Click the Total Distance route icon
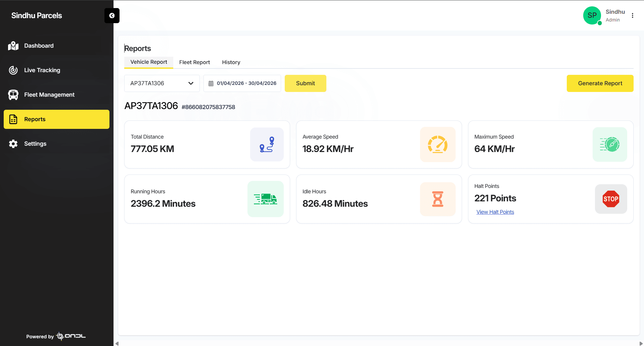644x346 pixels. pos(267,145)
